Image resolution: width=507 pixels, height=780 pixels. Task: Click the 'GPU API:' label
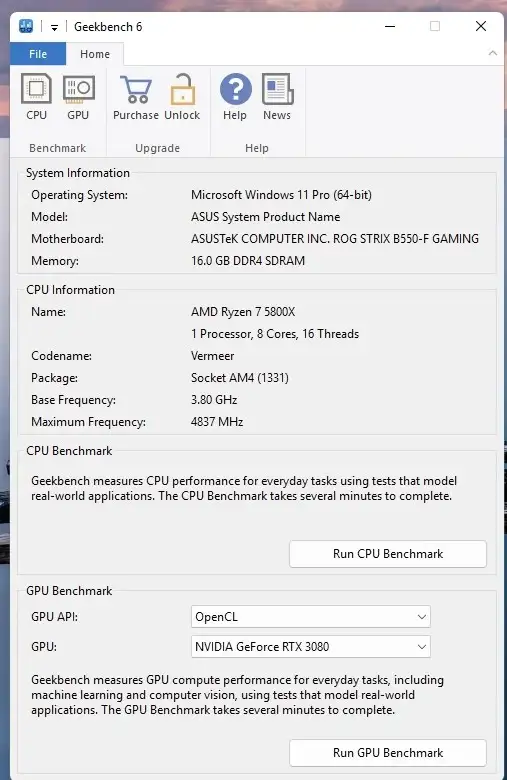54,617
